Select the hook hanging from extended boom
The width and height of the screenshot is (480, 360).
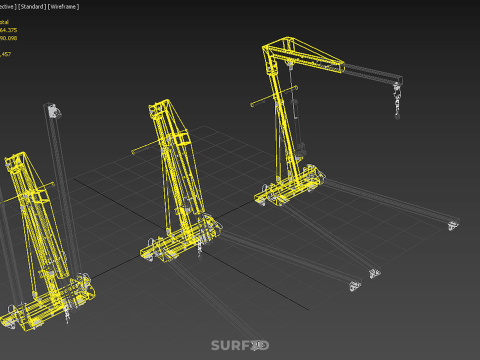click(x=397, y=101)
